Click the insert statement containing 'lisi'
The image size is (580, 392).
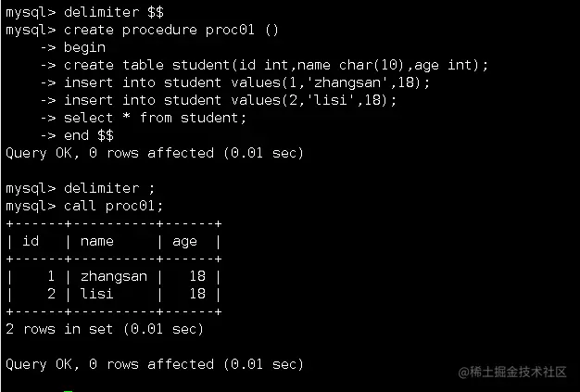230,100
